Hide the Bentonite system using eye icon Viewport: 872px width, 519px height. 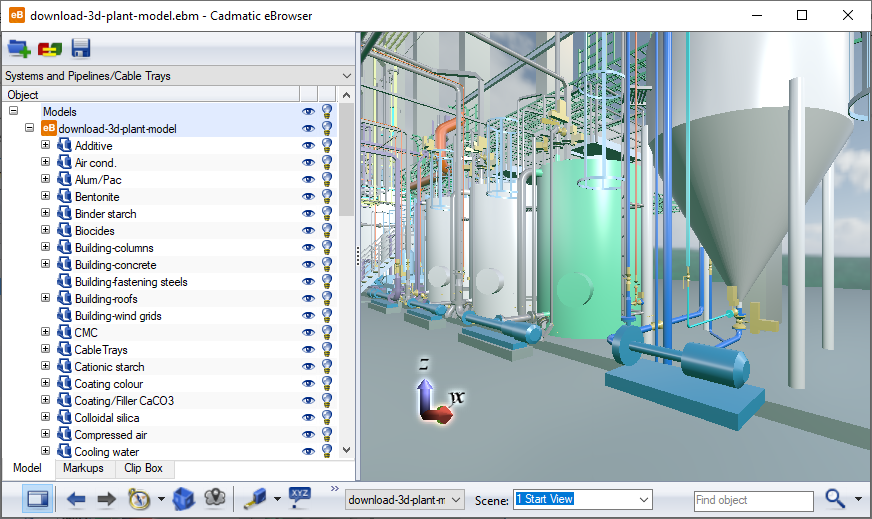tap(308, 197)
